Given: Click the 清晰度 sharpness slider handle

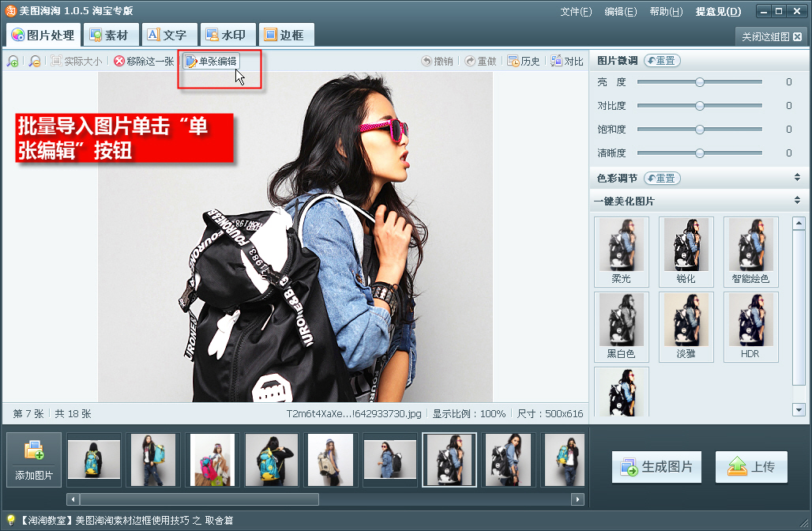Looking at the screenshot, I should 700,153.
